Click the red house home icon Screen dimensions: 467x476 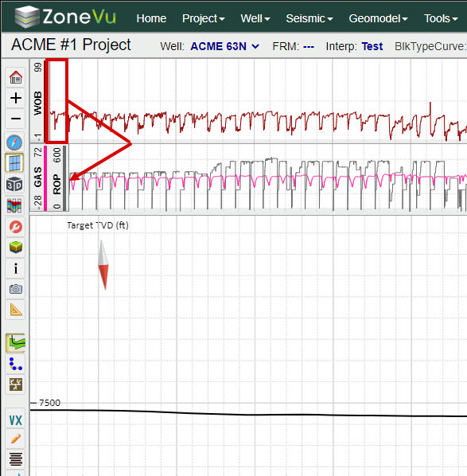[15, 77]
